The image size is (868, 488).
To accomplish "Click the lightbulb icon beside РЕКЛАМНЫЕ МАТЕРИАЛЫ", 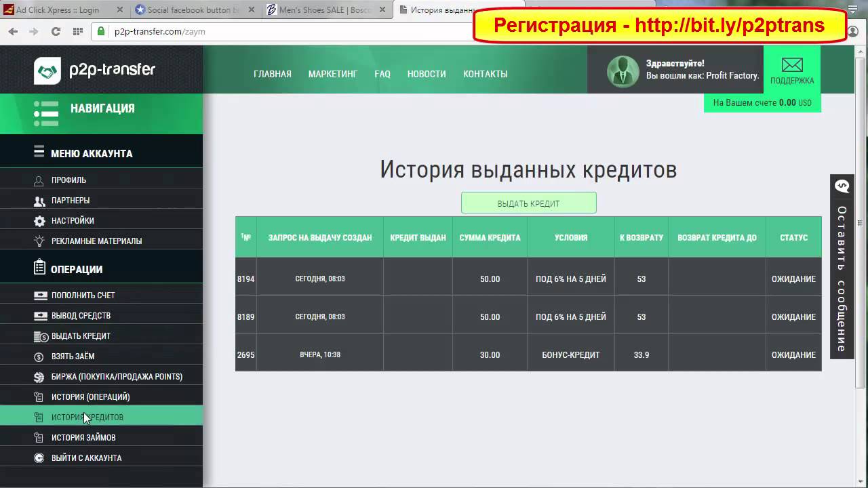I will [39, 241].
